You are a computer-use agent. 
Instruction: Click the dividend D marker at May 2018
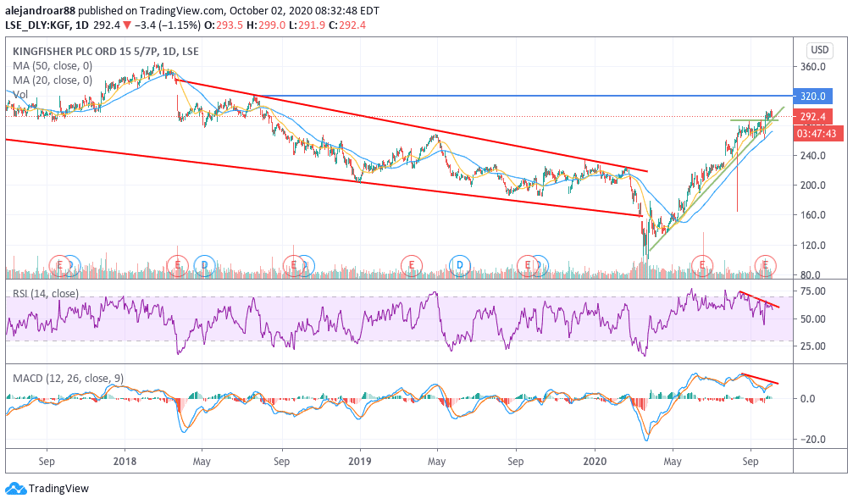click(x=204, y=266)
